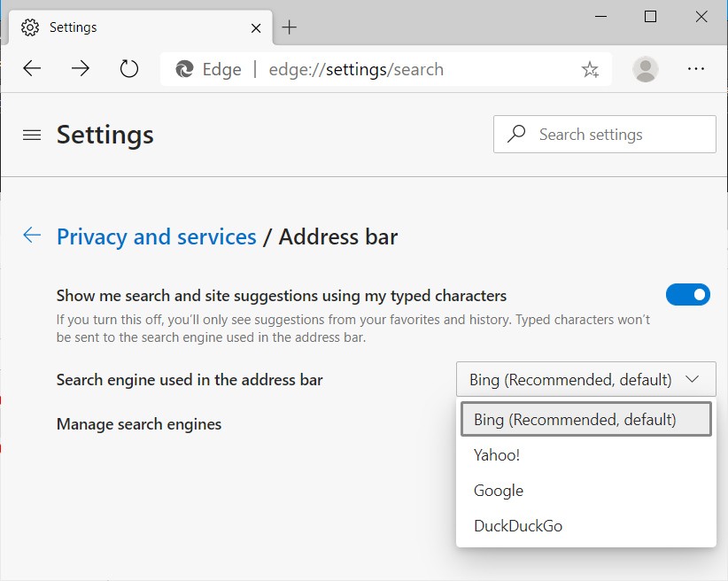This screenshot has height=581, width=728.
Task: Click the Edge logo in the address bar
Action: [x=185, y=68]
